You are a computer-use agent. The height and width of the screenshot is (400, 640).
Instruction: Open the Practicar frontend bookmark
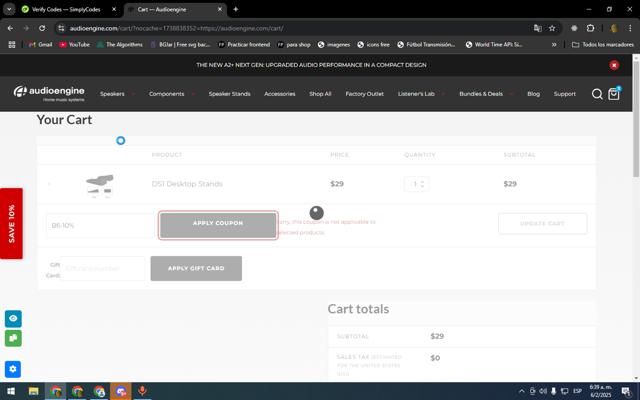click(x=244, y=44)
